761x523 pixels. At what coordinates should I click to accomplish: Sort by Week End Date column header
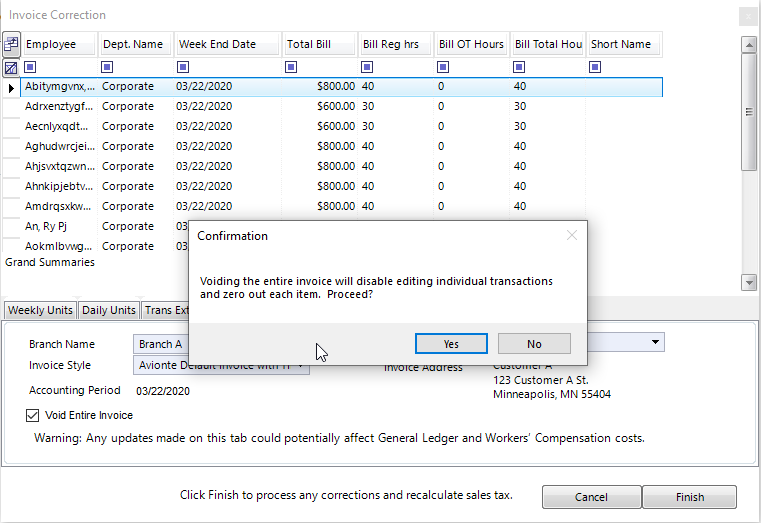pyautogui.click(x=228, y=44)
